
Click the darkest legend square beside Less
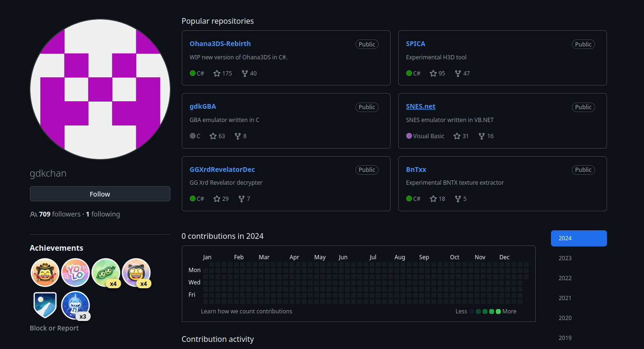point(472,311)
